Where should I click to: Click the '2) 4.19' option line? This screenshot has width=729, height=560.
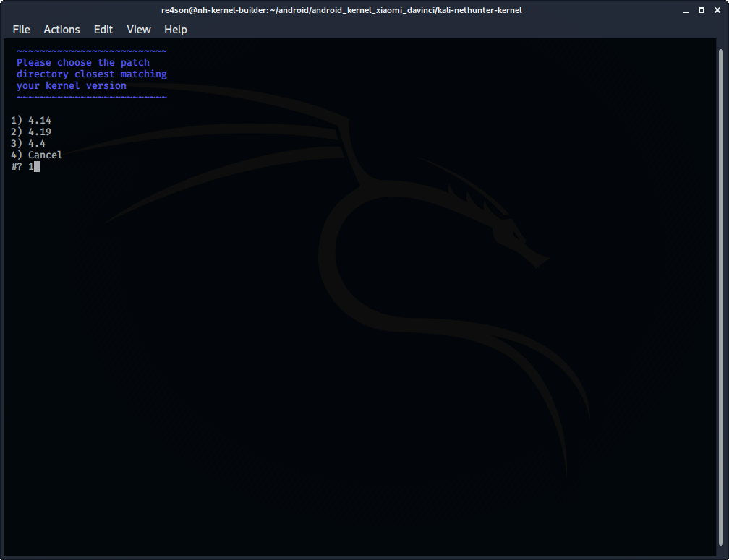(31, 132)
